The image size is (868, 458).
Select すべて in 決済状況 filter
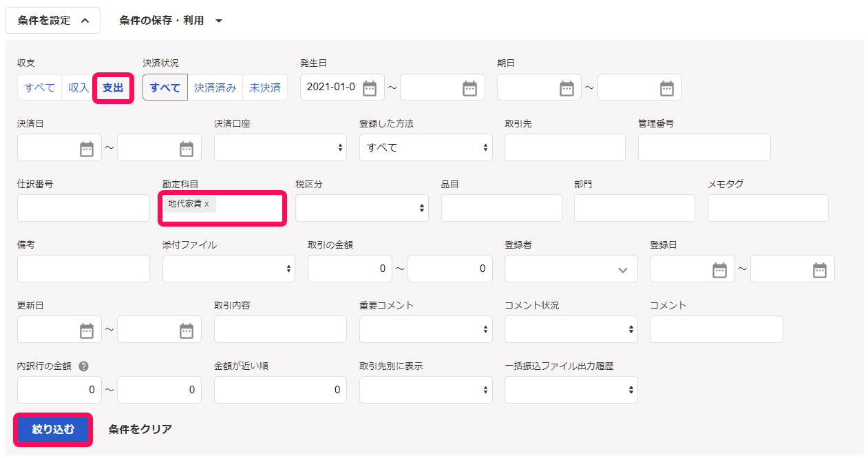click(x=165, y=87)
